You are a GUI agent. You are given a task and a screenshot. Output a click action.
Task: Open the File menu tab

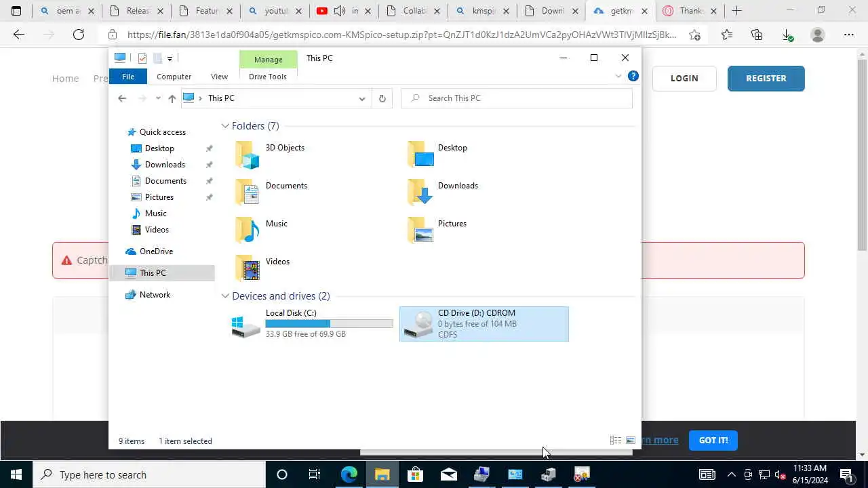coord(128,77)
